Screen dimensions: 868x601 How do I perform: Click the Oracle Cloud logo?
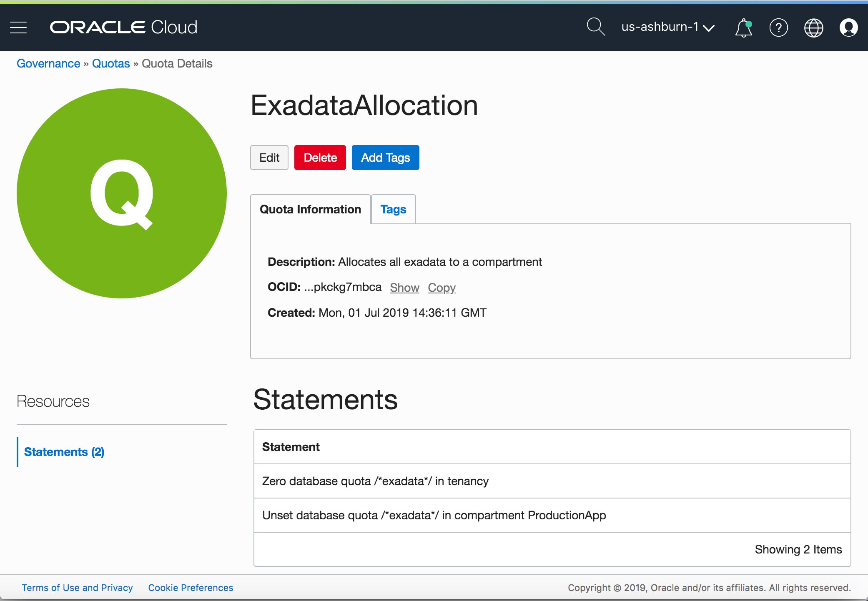tap(123, 27)
